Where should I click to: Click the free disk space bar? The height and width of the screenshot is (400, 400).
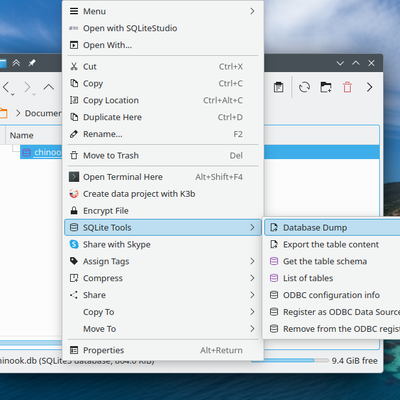coord(290,360)
